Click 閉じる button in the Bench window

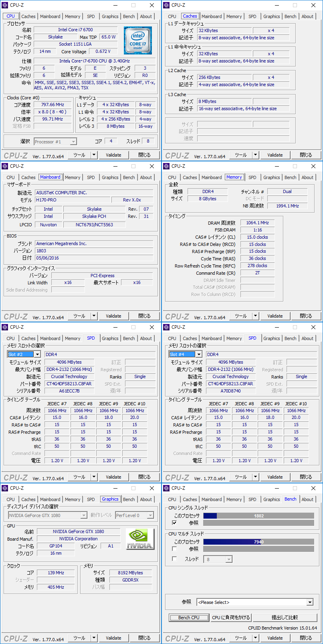pyautogui.click(x=306, y=638)
